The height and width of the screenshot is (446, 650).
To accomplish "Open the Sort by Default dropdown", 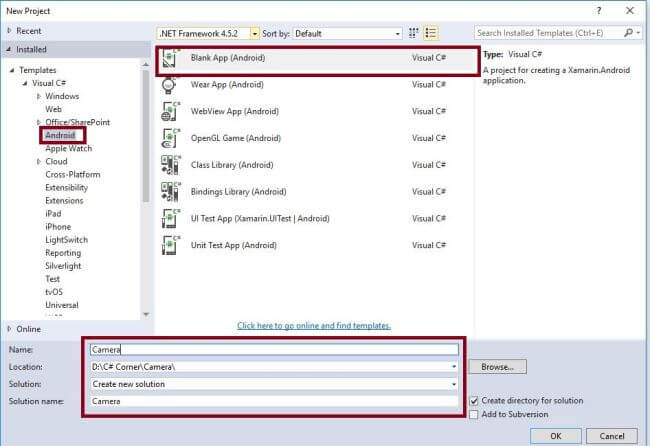I will click(398, 34).
